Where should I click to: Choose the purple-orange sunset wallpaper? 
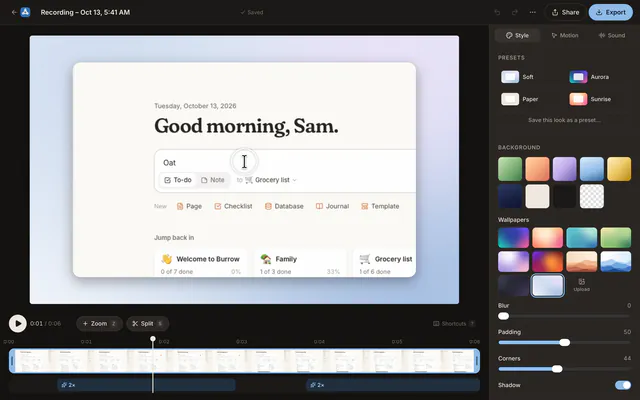(x=547, y=261)
